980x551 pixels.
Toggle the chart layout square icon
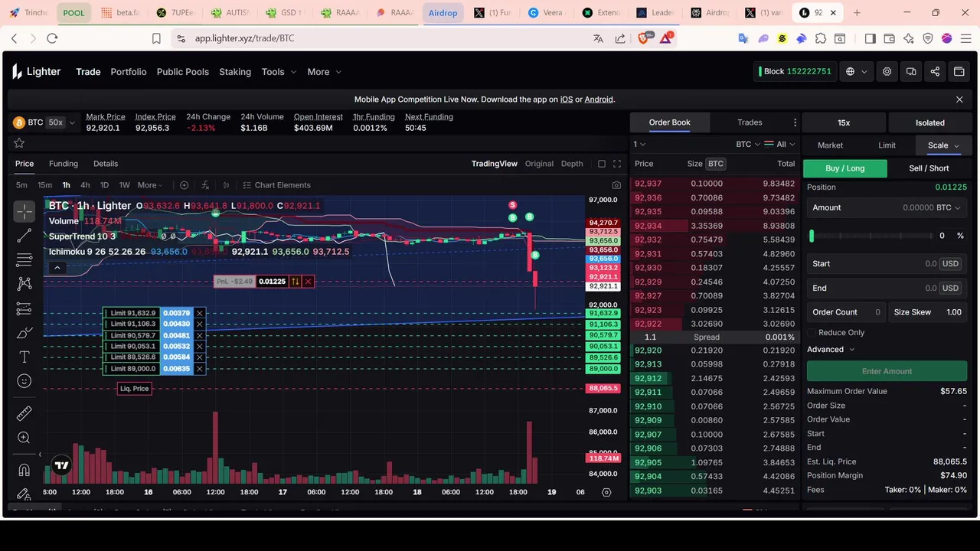pos(601,164)
